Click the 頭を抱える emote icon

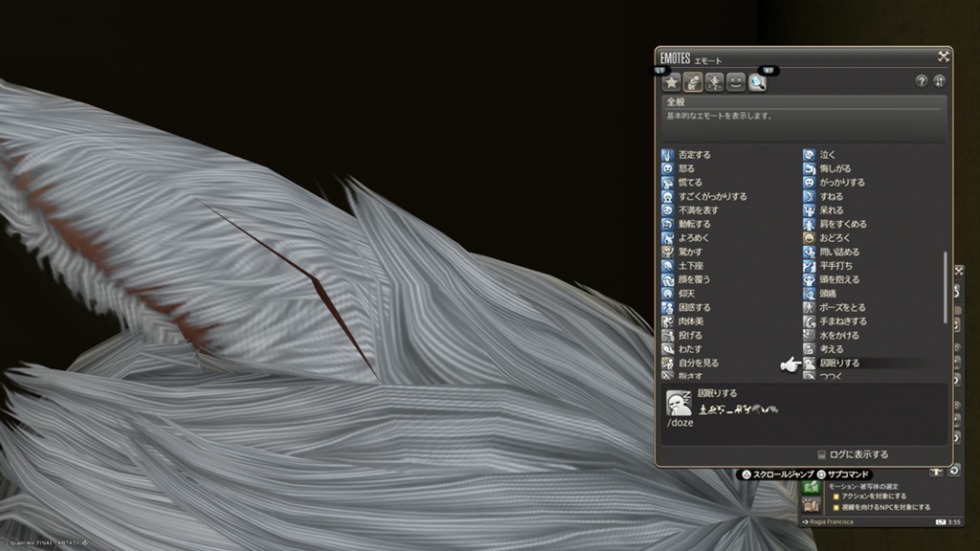810,280
